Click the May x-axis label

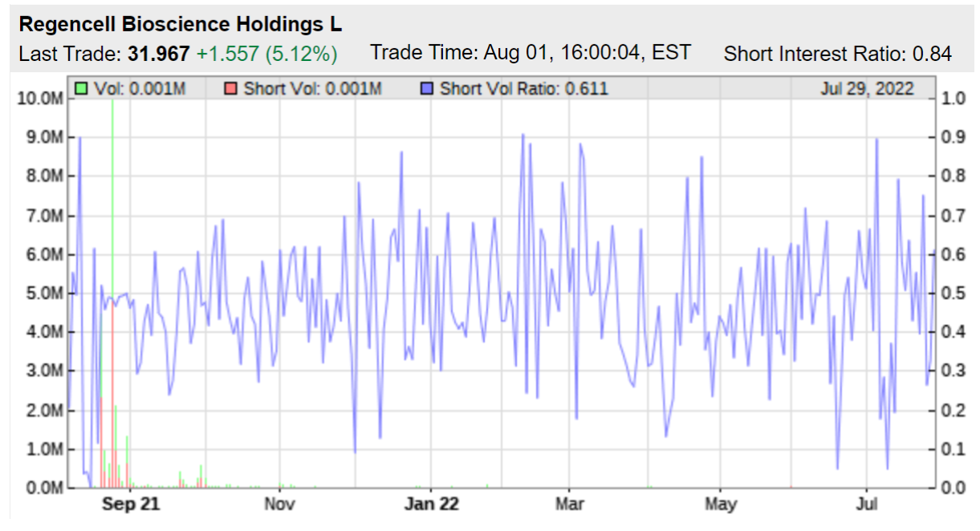[720, 504]
